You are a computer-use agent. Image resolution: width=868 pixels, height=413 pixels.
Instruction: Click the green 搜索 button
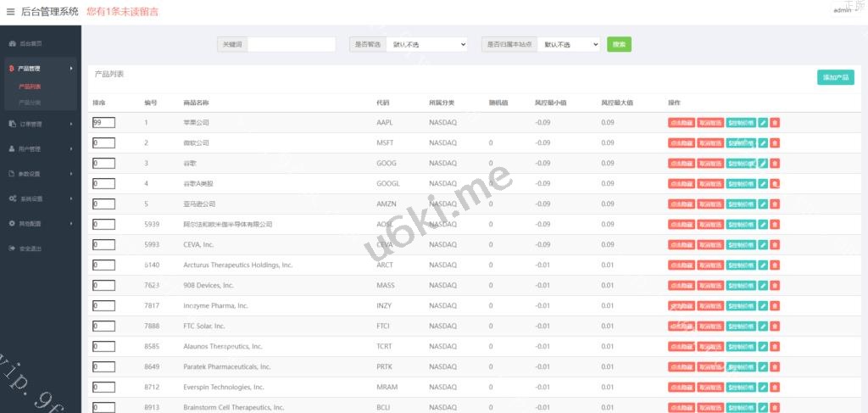click(619, 44)
